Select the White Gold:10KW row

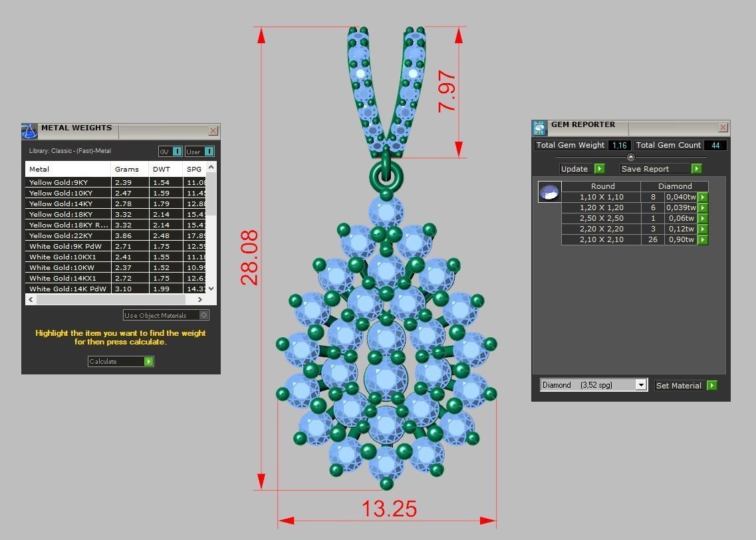tap(116, 267)
